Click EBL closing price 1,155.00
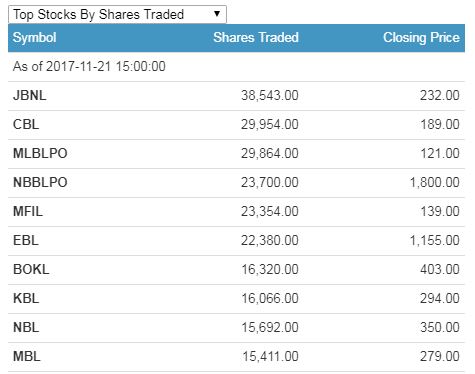 [x=434, y=241]
